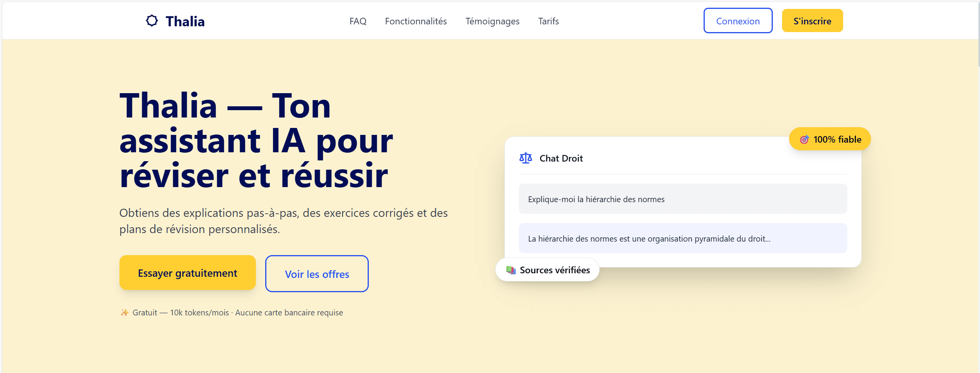This screenshot has width=980, height=373.
Task: Open Voir les offres
Action: pos(317,274)
